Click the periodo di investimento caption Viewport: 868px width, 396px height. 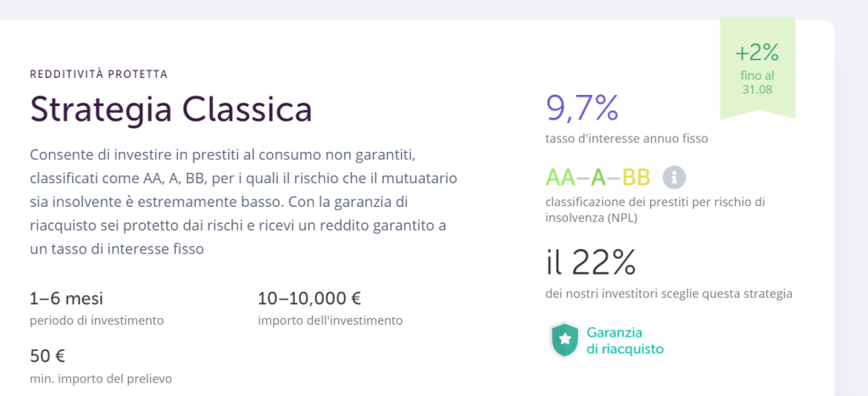point(97,321)
